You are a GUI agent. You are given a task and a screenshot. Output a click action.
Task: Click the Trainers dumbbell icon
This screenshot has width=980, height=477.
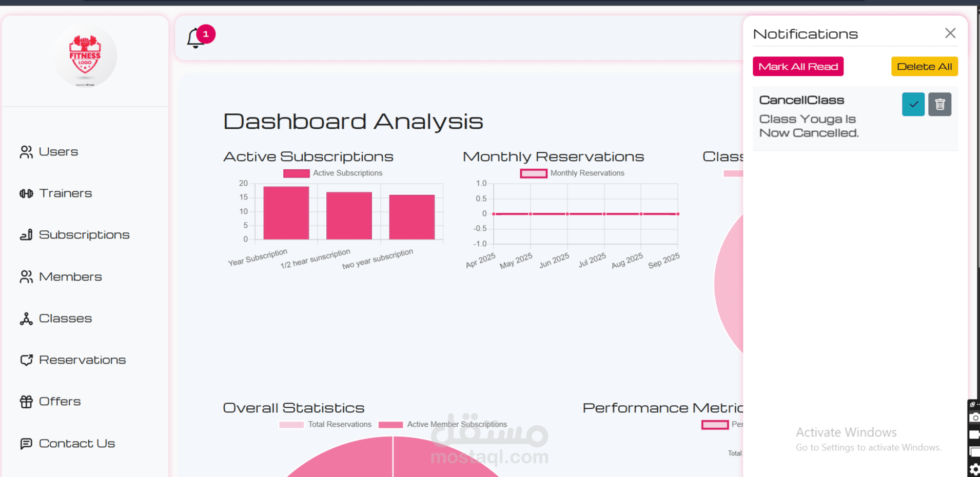26,193
